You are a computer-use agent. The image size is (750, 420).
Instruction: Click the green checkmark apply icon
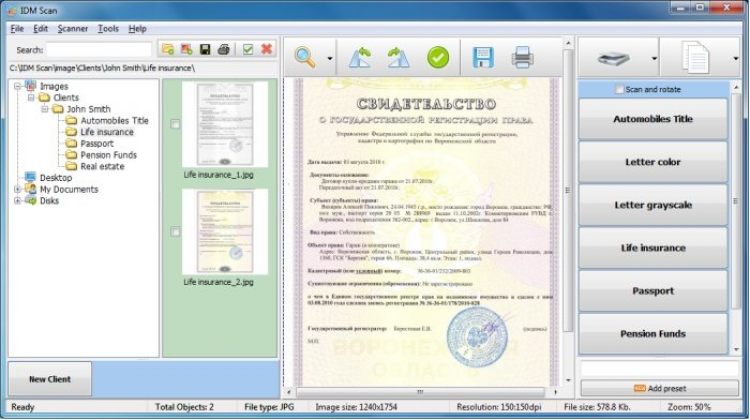click(438, 58)
